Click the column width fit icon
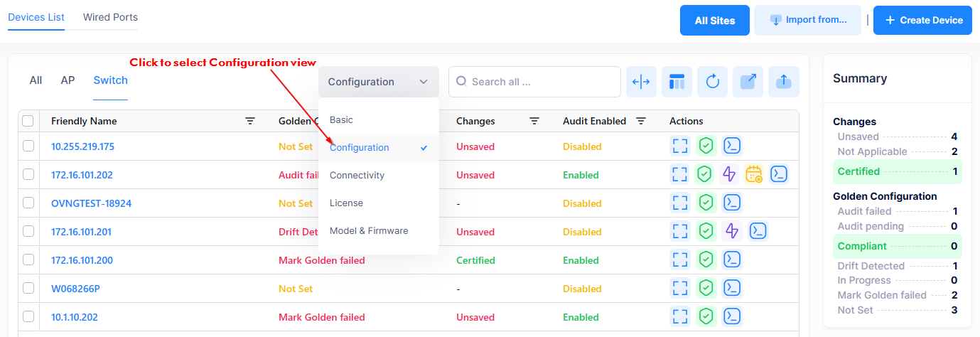Viewport: 980px width, 337px height. click(641, 82)
